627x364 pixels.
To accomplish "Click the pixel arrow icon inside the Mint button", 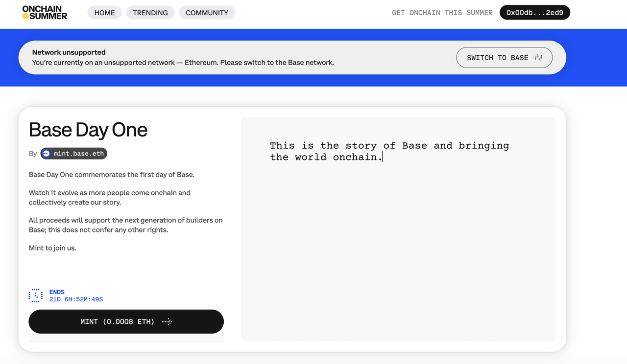I will (x=167, y=321).
